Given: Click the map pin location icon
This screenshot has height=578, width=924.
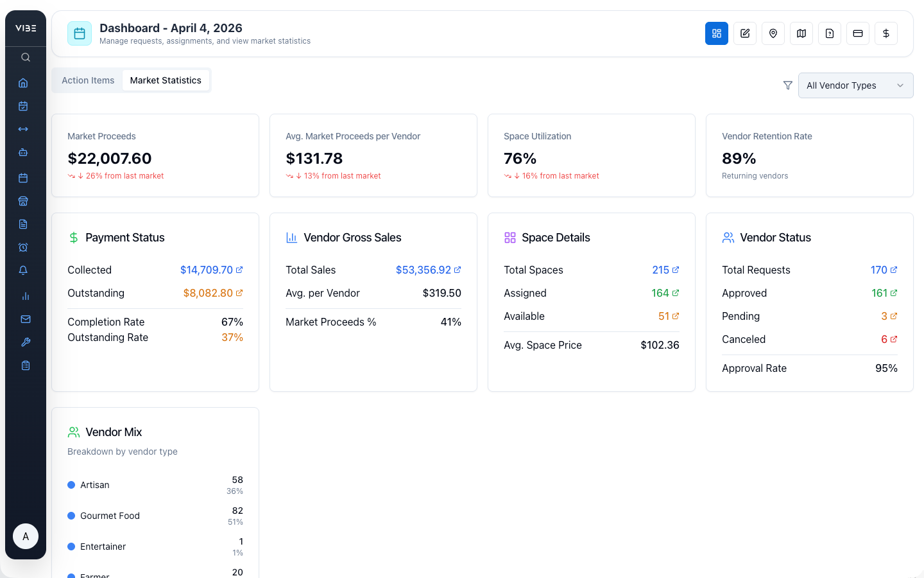Looking at the screenshot, I should (773, 33).
